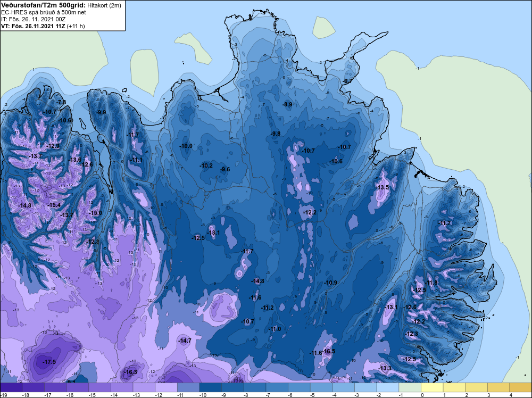Pick the -6 to -5 blue legend swatch

click(299, 387)
